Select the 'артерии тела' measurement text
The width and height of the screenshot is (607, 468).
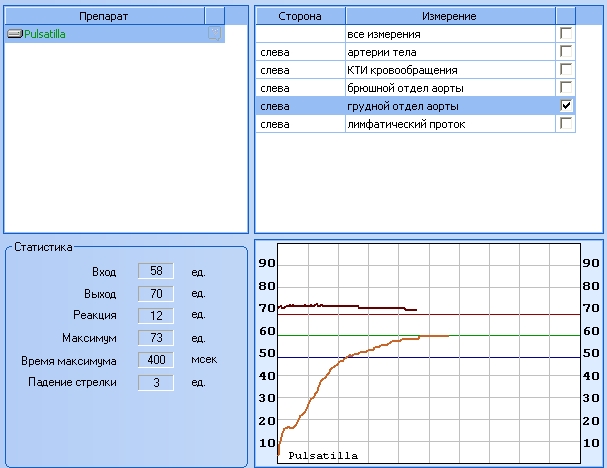(x=382, y=52)
